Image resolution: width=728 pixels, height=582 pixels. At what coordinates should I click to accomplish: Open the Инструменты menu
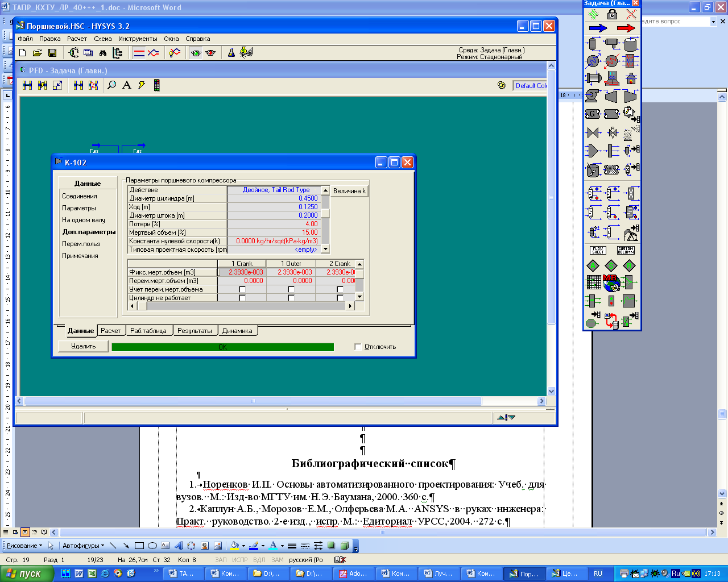pos(138,39)
